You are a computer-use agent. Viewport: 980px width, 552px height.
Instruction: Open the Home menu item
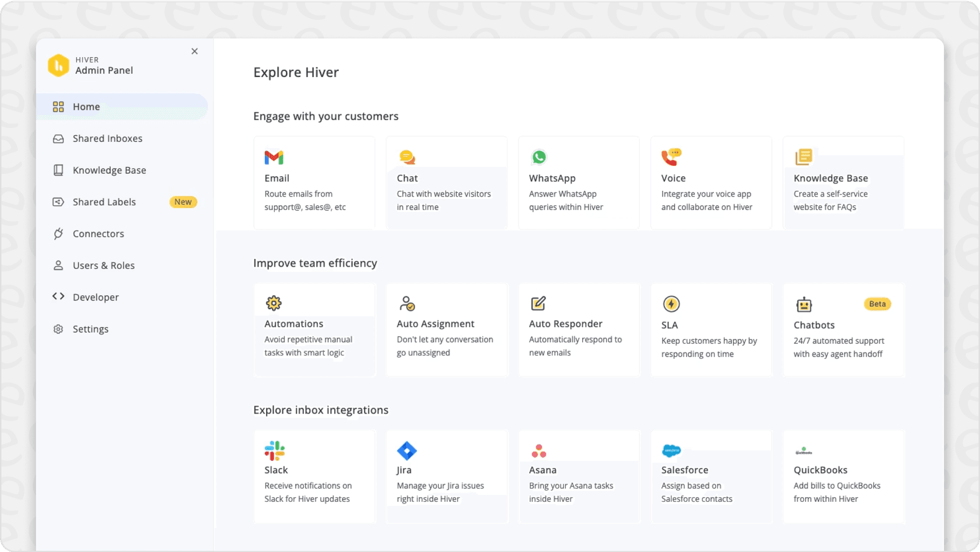tap(122, 107)
